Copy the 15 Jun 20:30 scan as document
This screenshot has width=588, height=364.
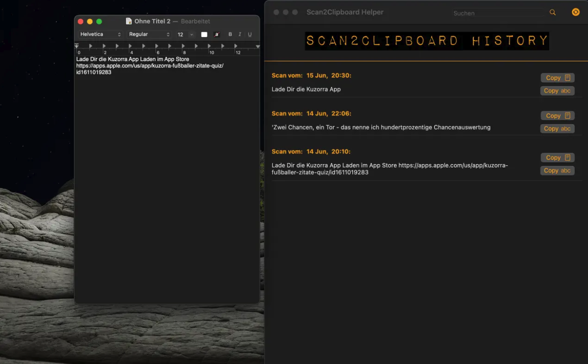(557, 78)
